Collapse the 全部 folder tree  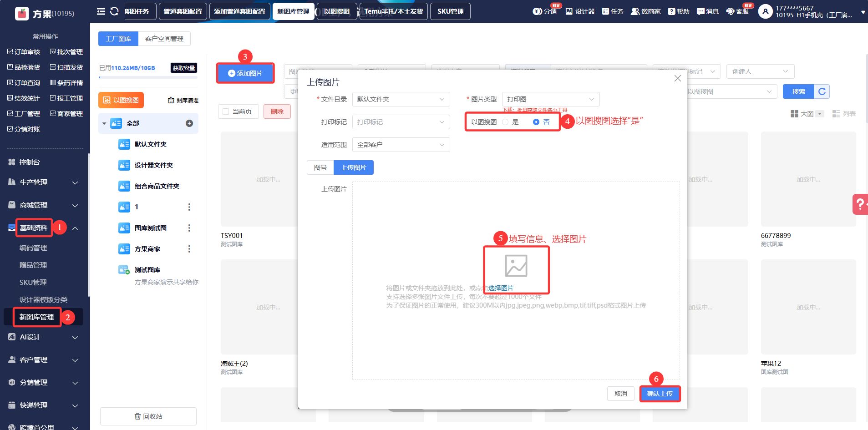tap(104, 123)
